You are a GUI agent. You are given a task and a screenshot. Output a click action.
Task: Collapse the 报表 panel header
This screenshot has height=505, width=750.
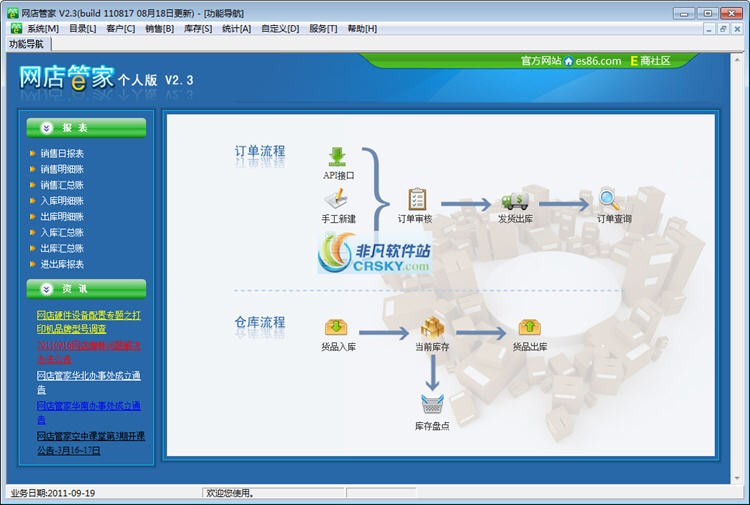tap(86, 128)
